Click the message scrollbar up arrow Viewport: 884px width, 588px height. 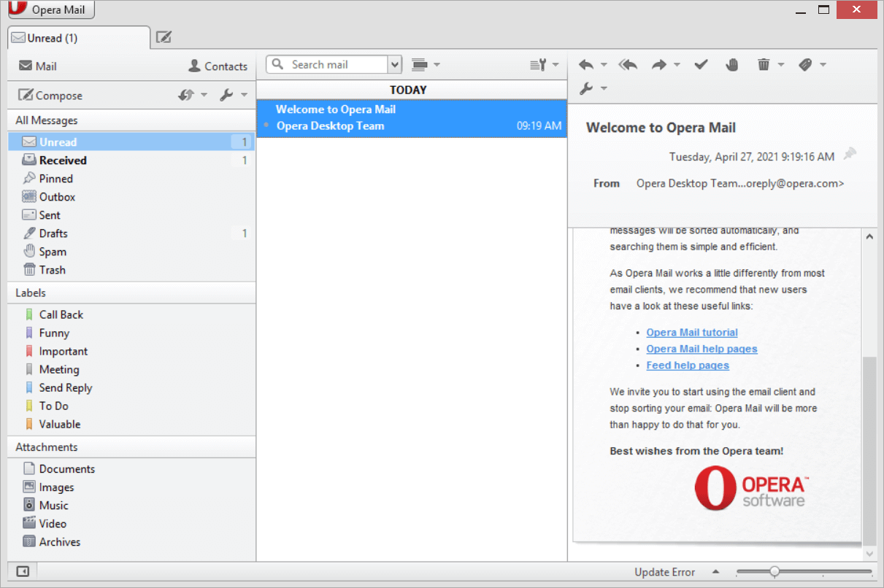tap(869, 237)
